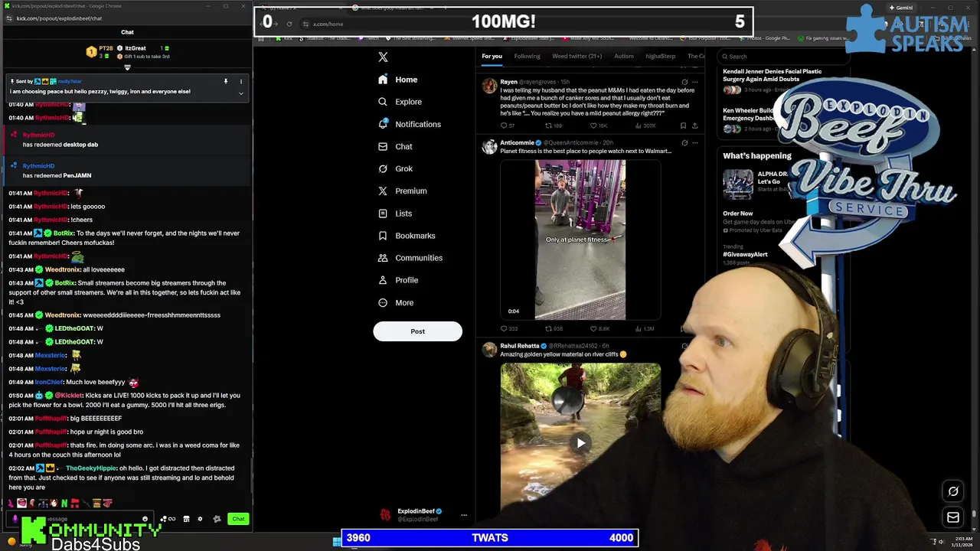This screenshot has height=551, width=980.
Task: Play the Planet Fitness video
Action: pos(580,240)
